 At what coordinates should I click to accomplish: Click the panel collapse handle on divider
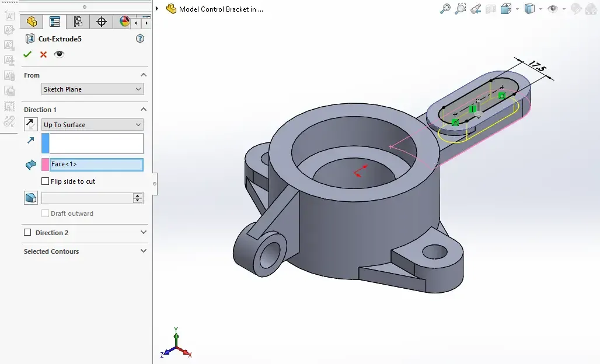click(155, 184)
